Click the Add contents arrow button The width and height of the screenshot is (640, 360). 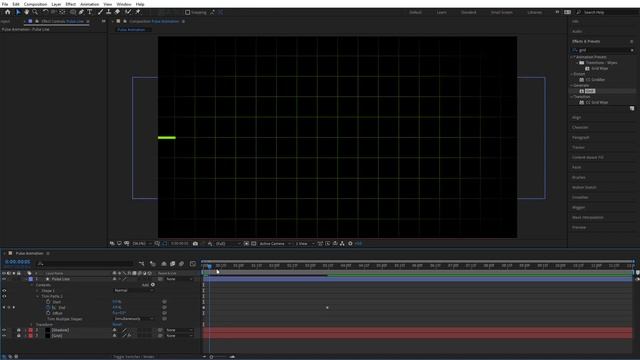click(x=153, y=285)
